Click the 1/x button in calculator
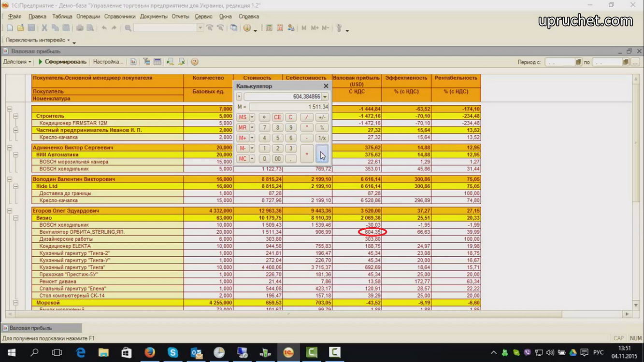Viewport: 644px width, 362px height. click(x=322, y=138)
